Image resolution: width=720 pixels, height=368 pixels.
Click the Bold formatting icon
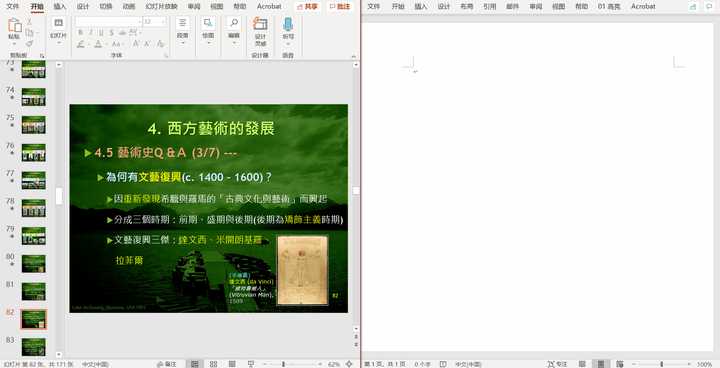pos(81,33)
